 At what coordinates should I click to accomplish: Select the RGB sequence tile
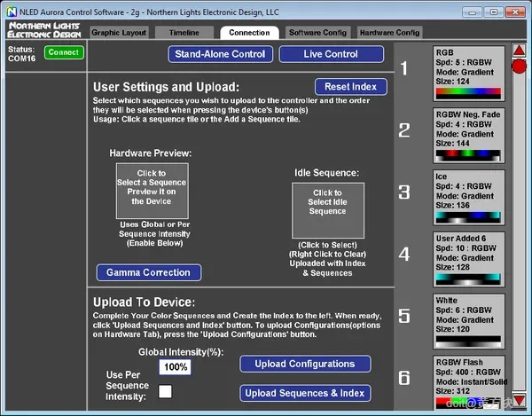(x=468, y=74)
